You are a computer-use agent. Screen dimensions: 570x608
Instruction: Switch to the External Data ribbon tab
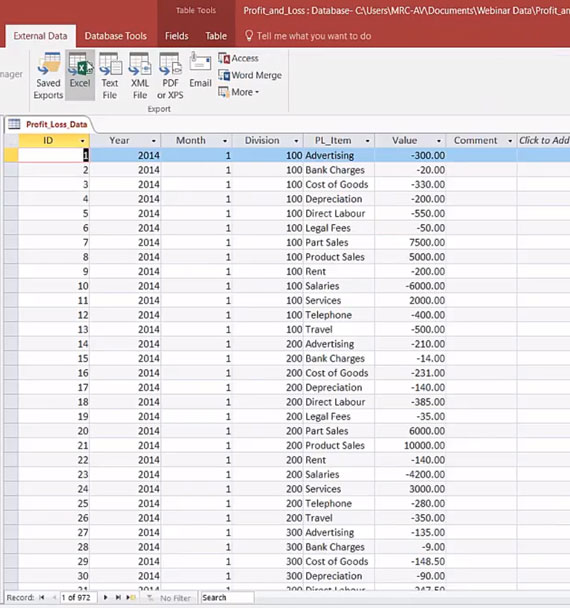tap(40, 36)
